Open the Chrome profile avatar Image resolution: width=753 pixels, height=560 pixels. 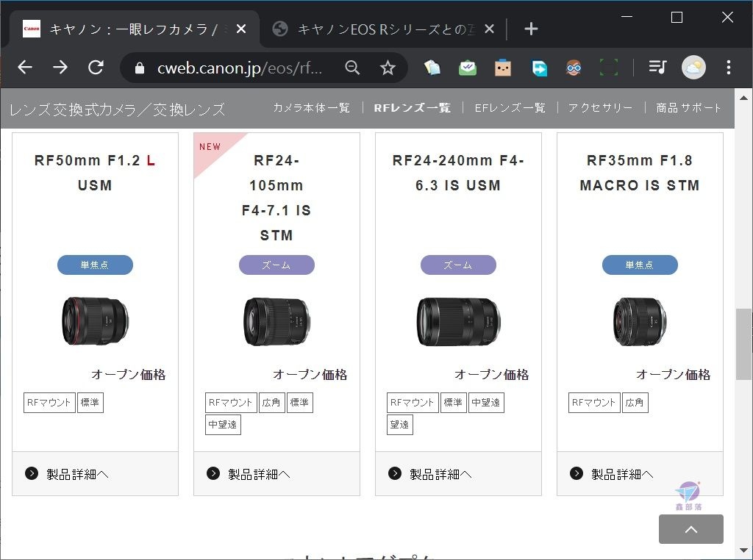tap(693, 67)
